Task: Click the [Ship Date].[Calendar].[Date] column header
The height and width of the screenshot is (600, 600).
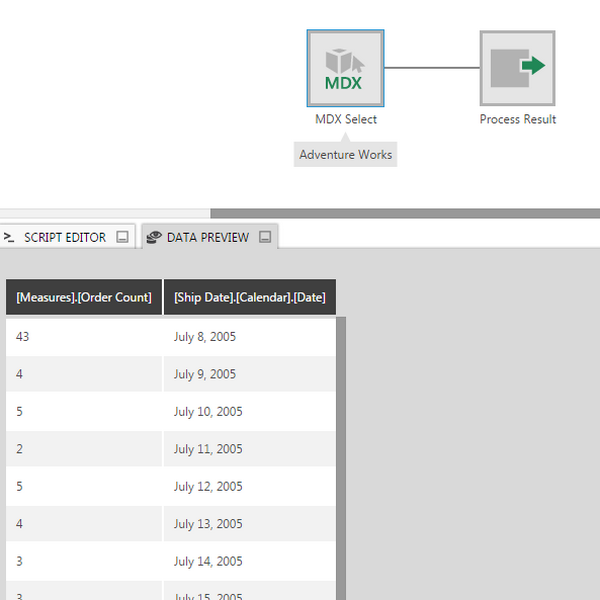Action: click(x=249, y=297)
